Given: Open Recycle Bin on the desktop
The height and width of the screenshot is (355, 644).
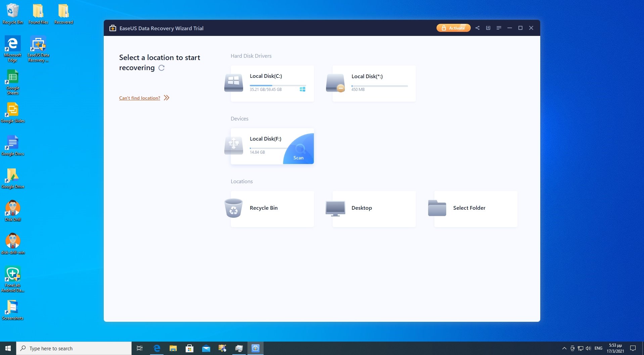Looking at the screenshot, I should pyautogui.click(x=13, y=14).
